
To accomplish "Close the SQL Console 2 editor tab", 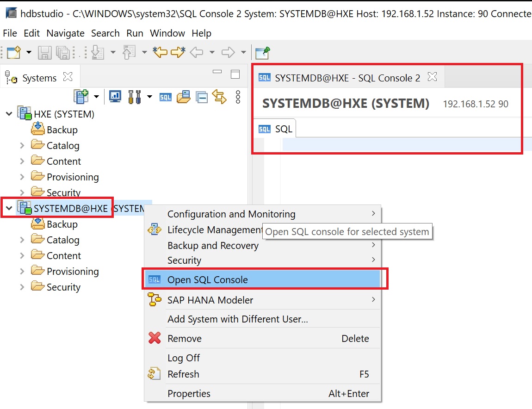I will coord(432,77).
